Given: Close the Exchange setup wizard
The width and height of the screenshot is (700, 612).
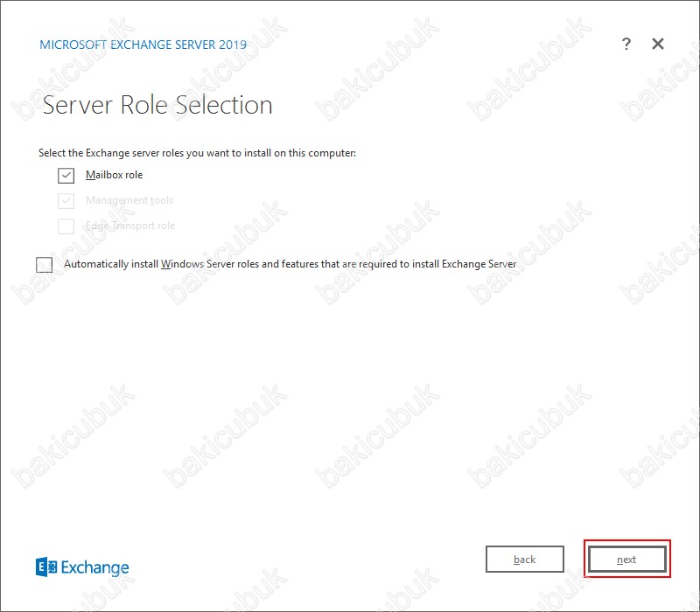Looking at the screenshot, I should pyautogui.click(x=658, y=44).
